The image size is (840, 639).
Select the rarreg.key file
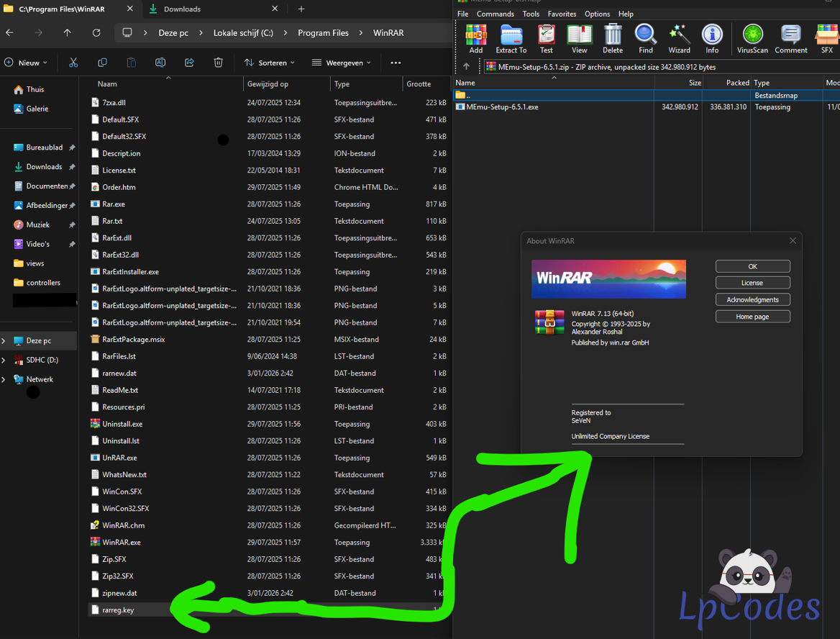click(x=118, y=610)
